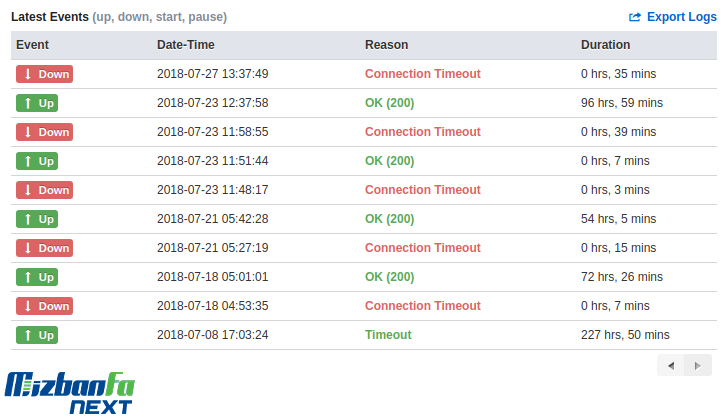This screenshot has width=725, height=417.
Task: Click the export share icon beside Export Logs
Action: [635, 17]
